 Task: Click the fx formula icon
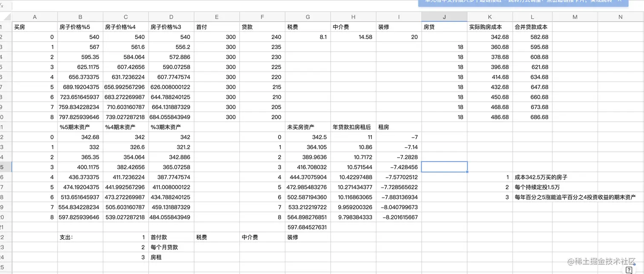click(2, 6)
